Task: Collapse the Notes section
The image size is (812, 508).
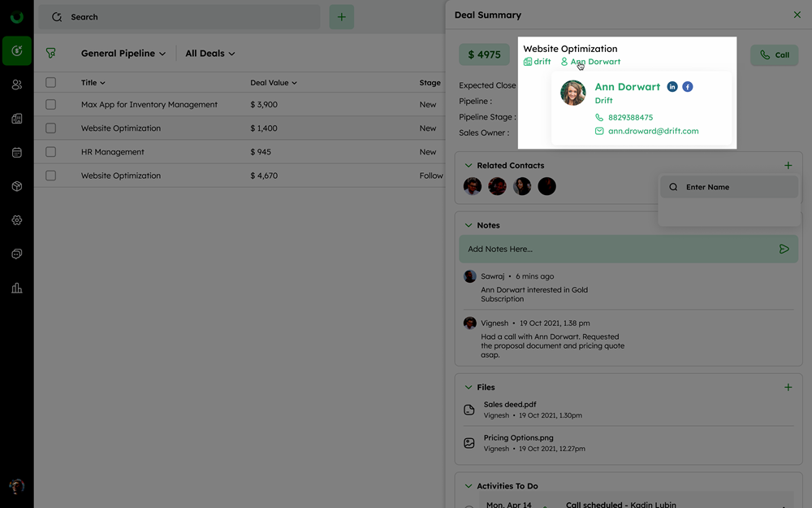Action: click(x=469, y=225)
